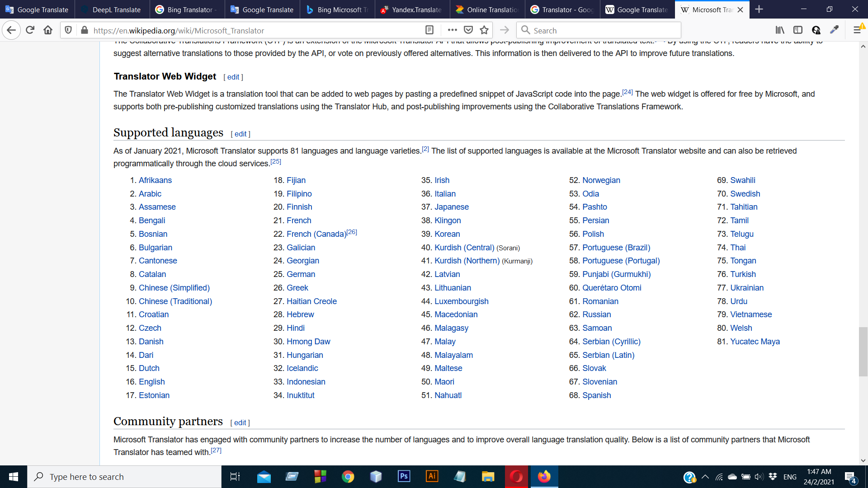Open Task View on the taskbar
Image resolution: width=868 pixels, height=488 pixels.
tap(235, 477)
